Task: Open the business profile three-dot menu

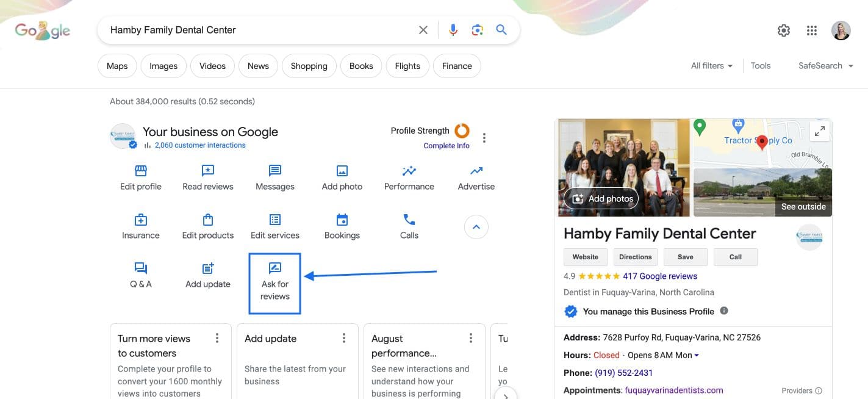Action: [x=484, y=138]
